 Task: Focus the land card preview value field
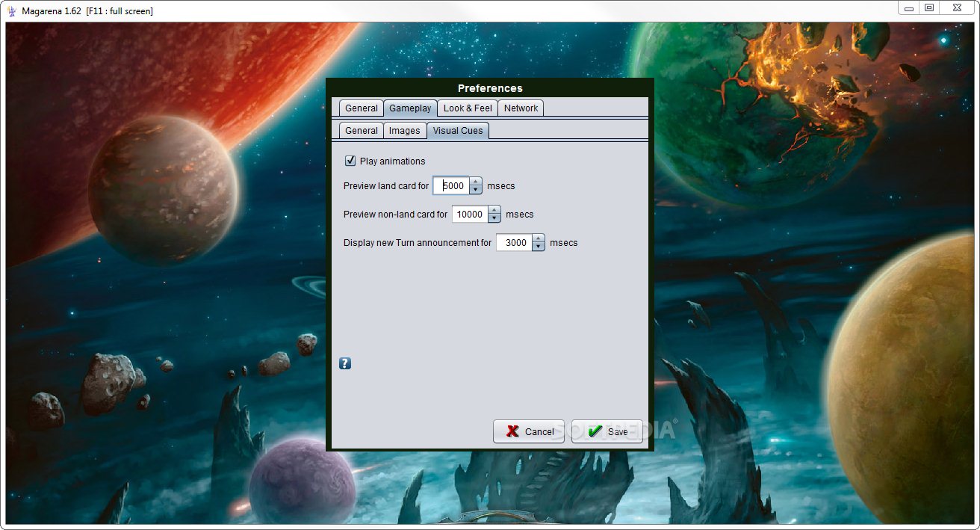pyautogui.click(x=451, y=185)
